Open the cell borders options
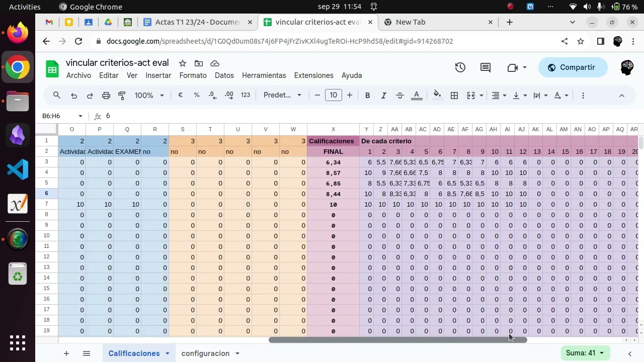The image size is (644, 362). [x=454, y=95]
